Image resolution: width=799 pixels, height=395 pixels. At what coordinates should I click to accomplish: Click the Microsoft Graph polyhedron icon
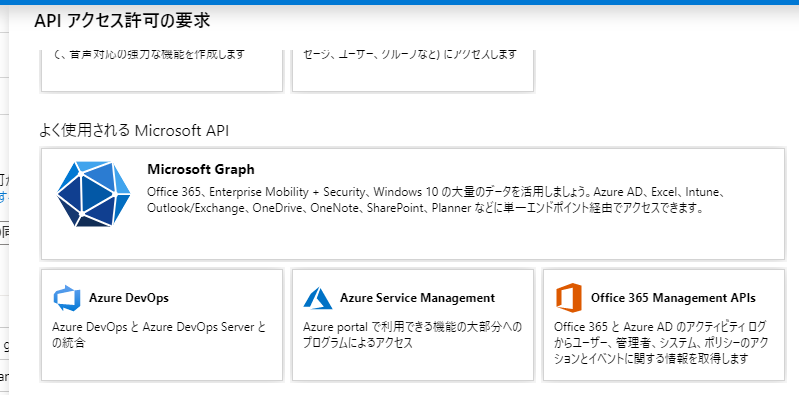[93, 194]
